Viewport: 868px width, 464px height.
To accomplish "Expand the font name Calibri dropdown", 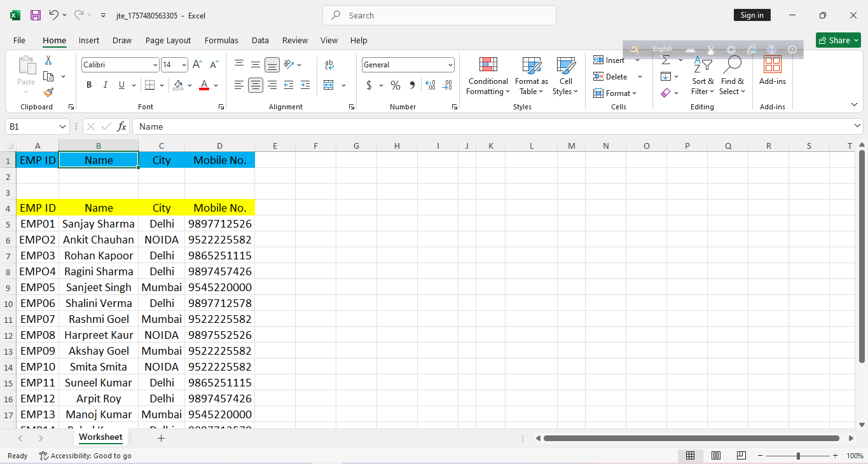I will pos(155,65).
